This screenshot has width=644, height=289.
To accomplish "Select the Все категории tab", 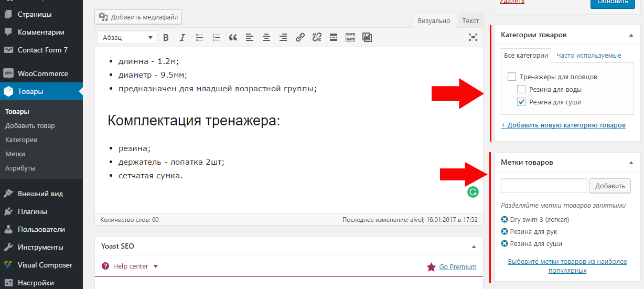I will (x=526, y=55).
